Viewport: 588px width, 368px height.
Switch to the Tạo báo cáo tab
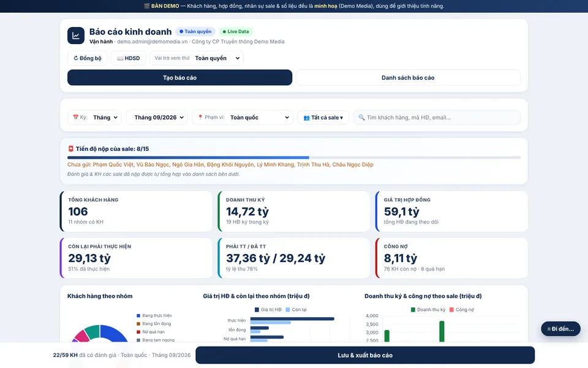[179, 78]
